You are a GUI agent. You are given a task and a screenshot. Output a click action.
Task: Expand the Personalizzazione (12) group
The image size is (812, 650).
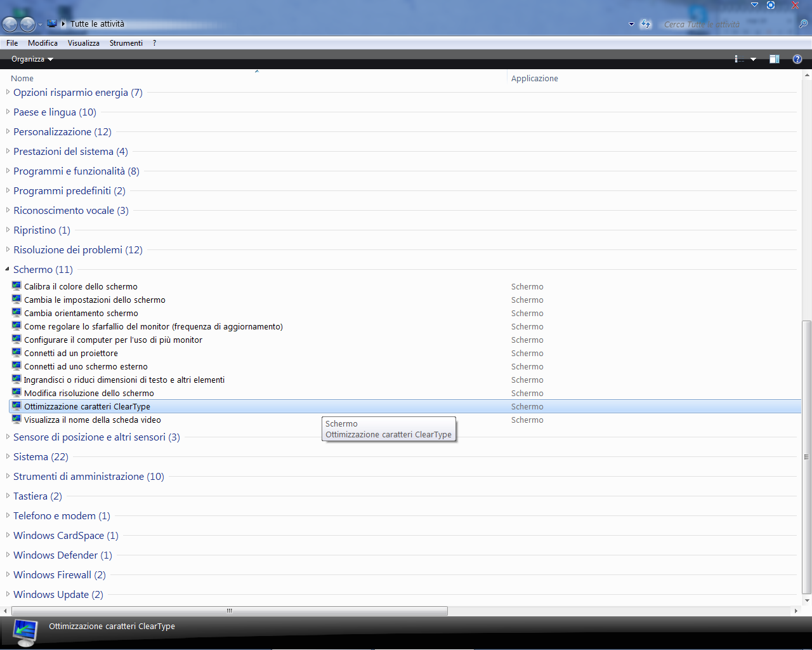pyautogui.click(x=8, y=131)
